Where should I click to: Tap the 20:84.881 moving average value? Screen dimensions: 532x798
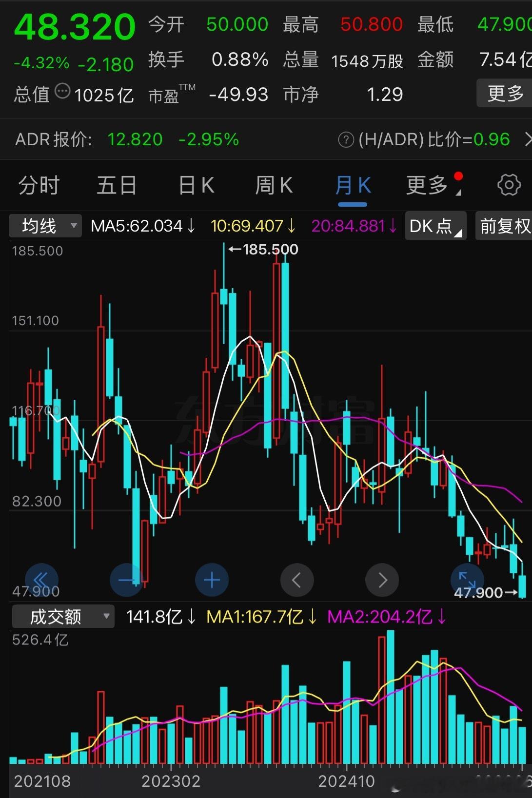pyautogui.click(x=354, y=226)
